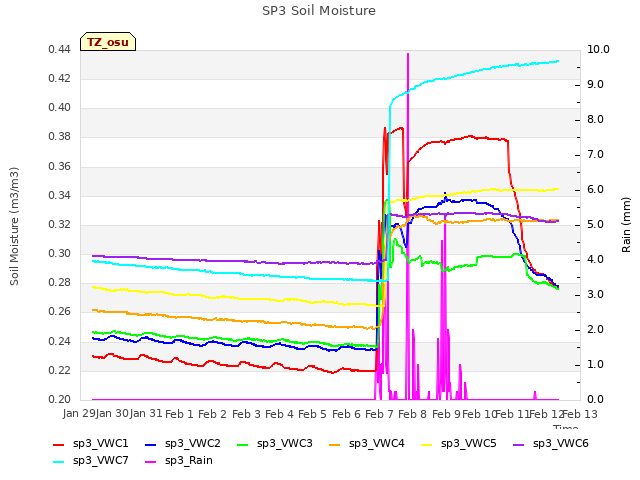Screen dimensions: 640x480
Task: Click the 4.0 rain axis tick label
Action: click(x=596, y=260)
